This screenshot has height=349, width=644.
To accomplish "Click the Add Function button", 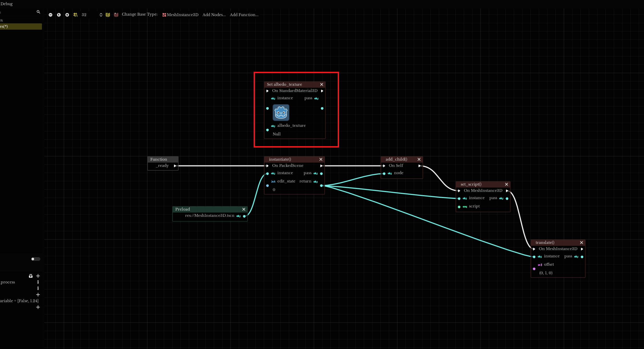I will (244, 15).
